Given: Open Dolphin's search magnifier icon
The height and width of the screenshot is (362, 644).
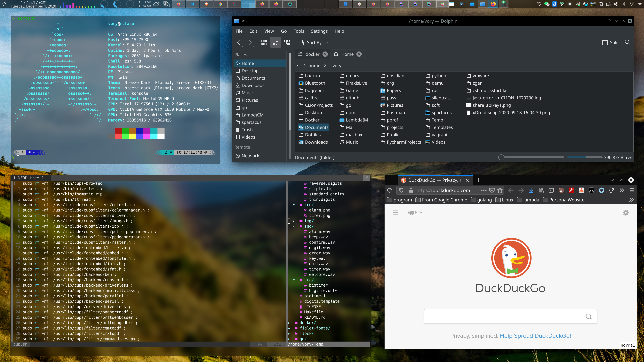Looking at the screenshot, I should coord(627,42).
